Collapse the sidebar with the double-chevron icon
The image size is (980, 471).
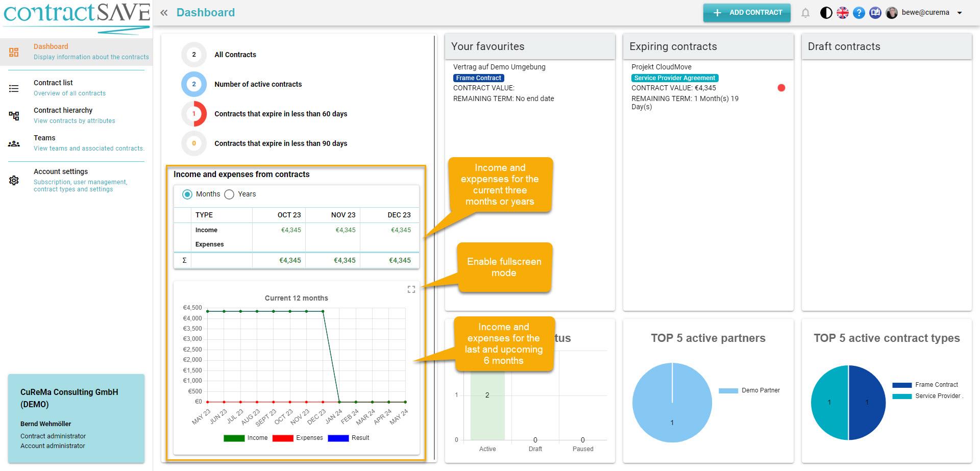[x=164, y=13]
